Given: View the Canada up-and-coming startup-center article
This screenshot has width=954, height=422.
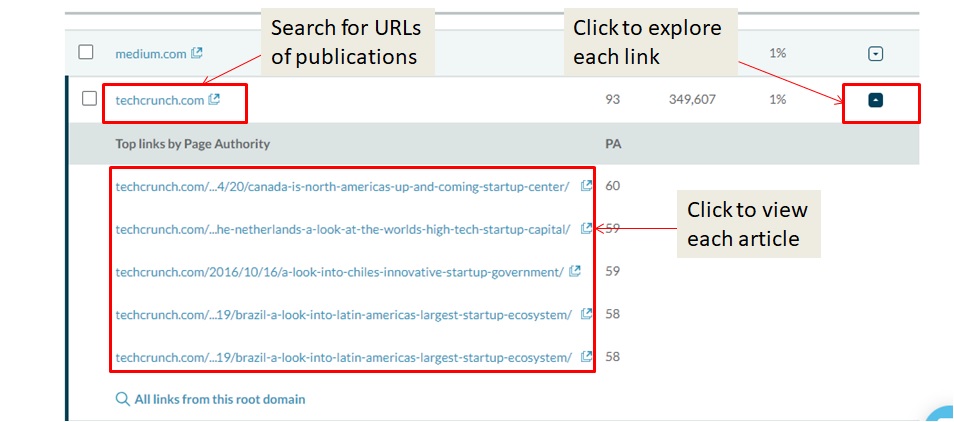Looking at the screenshot, I should coord(342,186).
